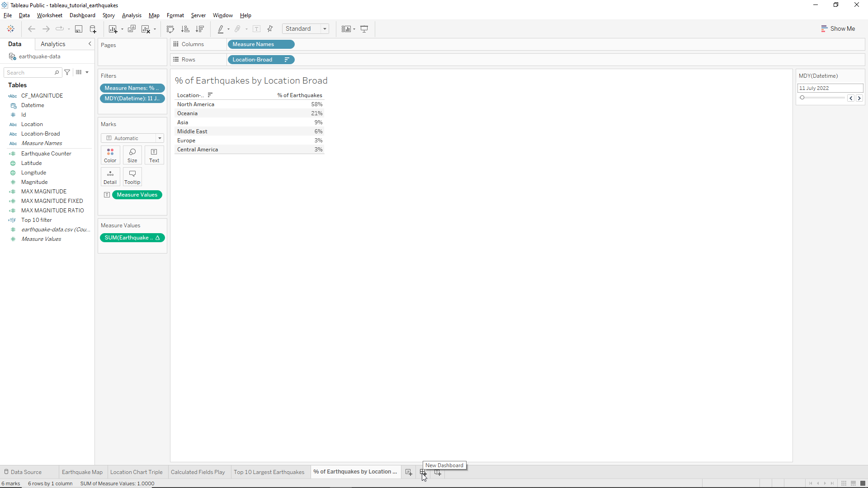This screenshot has width=868, height=488.
Task: Click the MDY(Datetime) filter slider handle
Action: (x=802, y=98)
